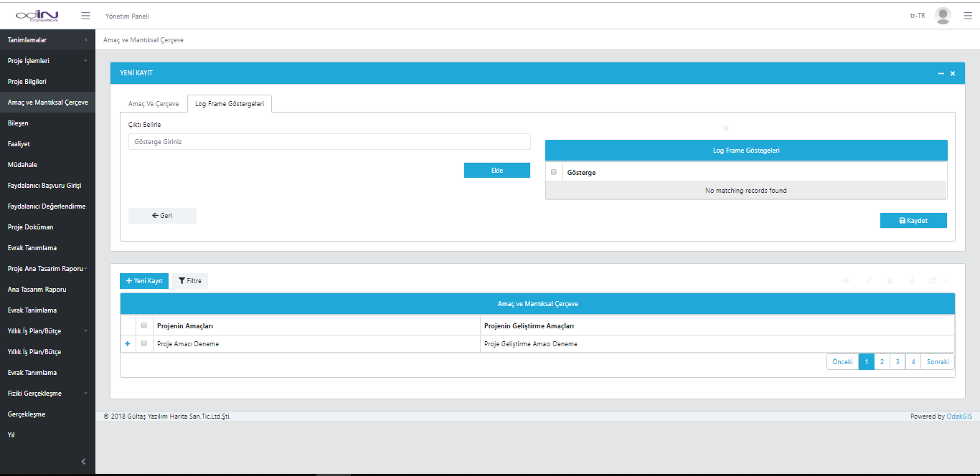Screen dimensions: 980x476
Task: Focus the Gösterge Giriniz input field
Action: click(329, 142)
